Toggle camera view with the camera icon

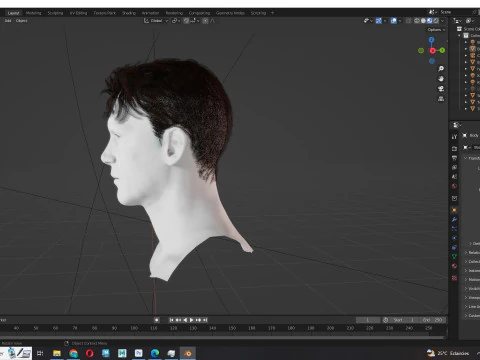click(x=441, y=89)
